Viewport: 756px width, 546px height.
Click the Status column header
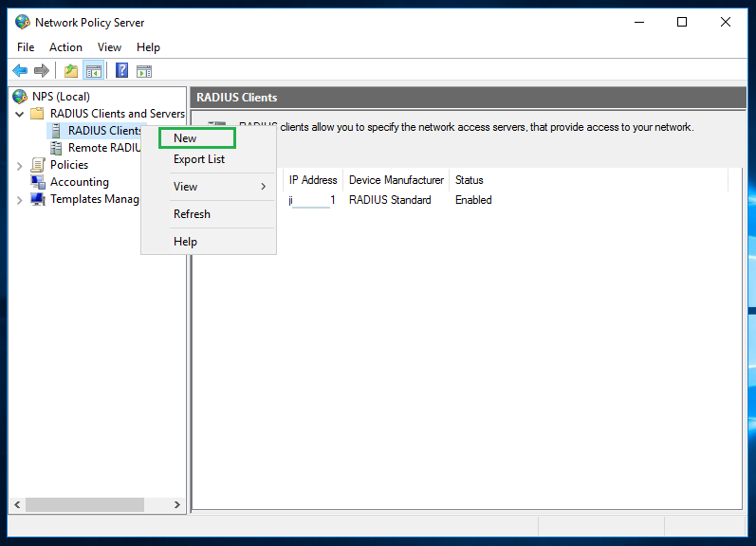pos(470,180)
